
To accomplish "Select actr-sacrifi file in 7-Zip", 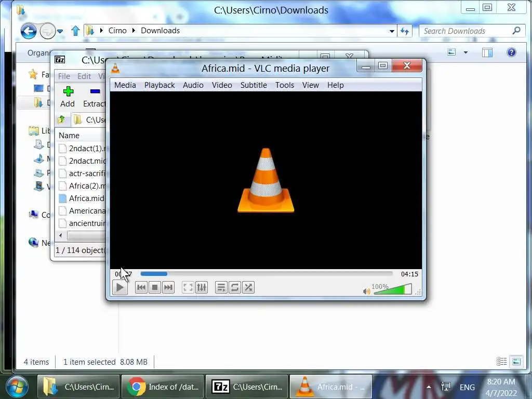I will tap(82, 174).
